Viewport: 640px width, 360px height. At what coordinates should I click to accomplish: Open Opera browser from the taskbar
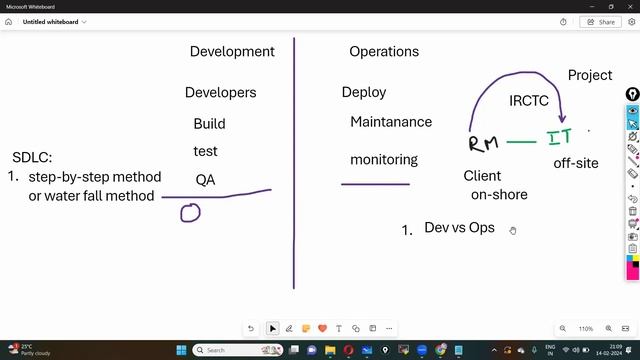[348, 350]
